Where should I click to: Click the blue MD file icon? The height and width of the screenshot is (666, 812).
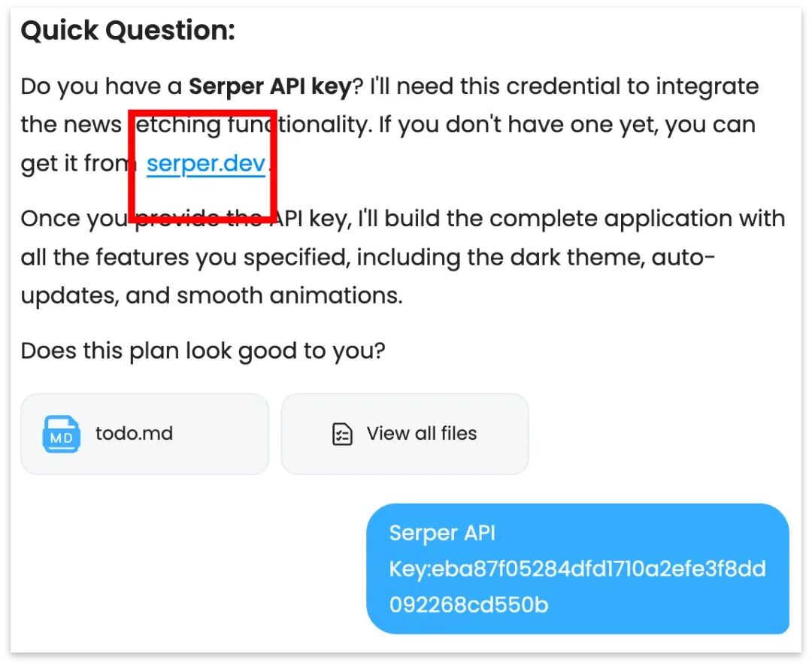click(x=61, y=434)
